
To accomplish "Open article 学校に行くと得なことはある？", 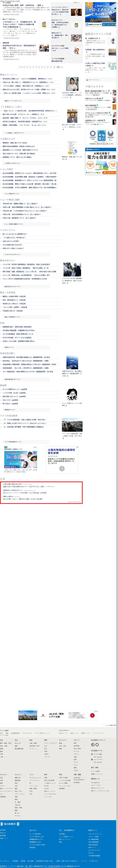I will (13, 248).
